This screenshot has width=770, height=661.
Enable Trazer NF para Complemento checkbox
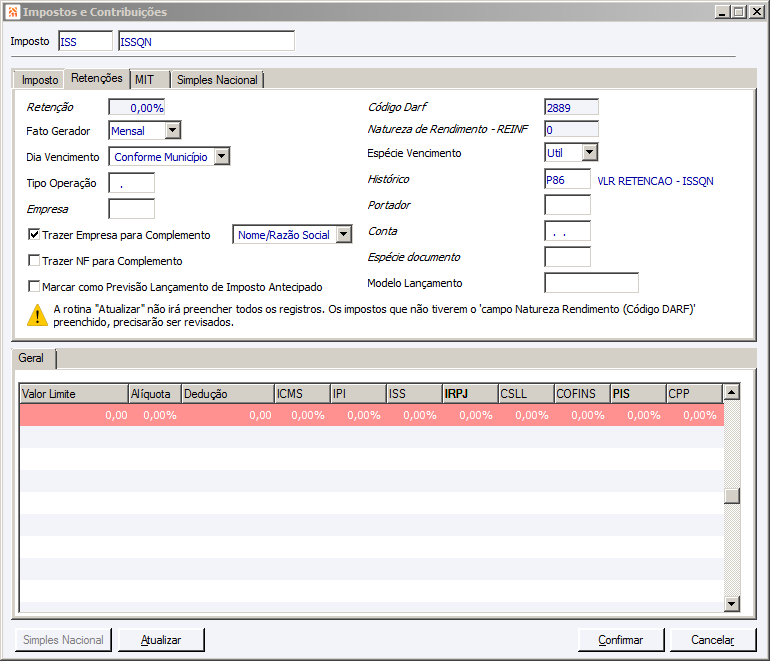click(34, 261)
